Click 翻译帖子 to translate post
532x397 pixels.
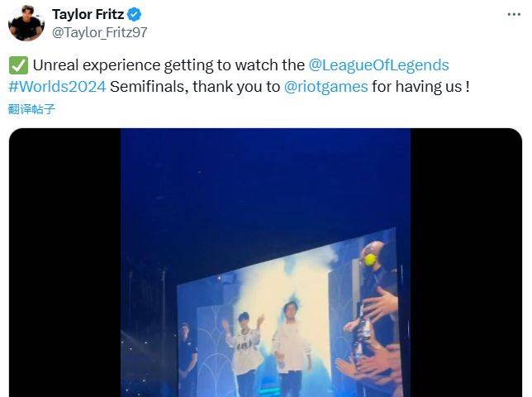(x=31, y=108)
